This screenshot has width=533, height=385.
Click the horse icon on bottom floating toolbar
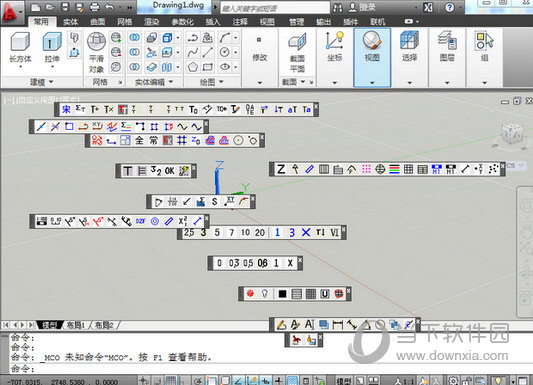pos(296,339)
